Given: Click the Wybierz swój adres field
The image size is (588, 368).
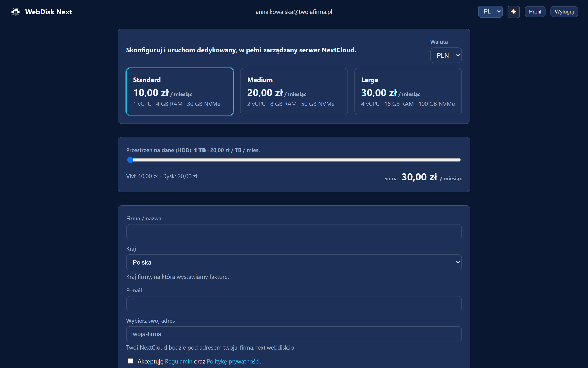Looking at the screenshot, I should (294, 334).
